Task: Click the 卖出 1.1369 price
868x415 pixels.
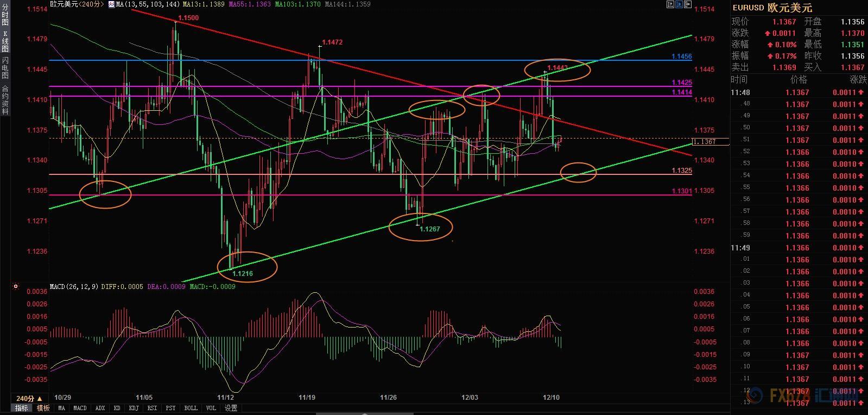Action: [x=784, y=67]
